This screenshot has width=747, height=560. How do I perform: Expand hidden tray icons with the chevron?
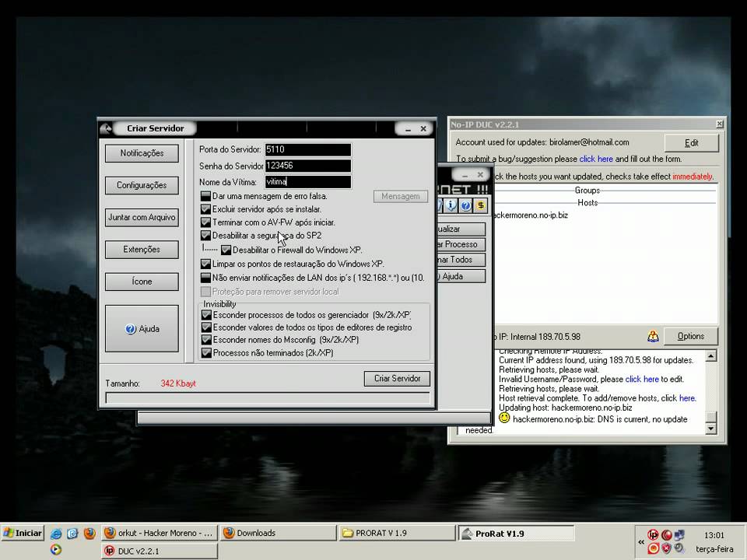640,542
